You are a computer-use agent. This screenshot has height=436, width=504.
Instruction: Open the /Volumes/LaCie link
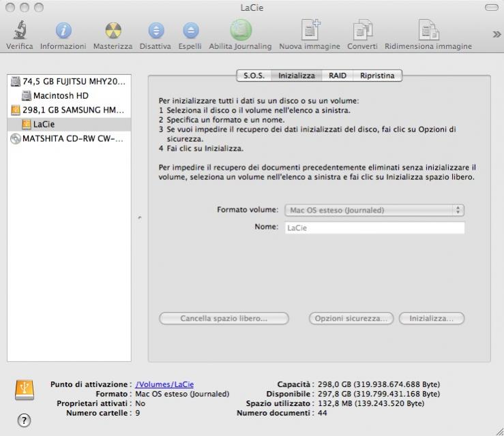click(x=164, y=384)
